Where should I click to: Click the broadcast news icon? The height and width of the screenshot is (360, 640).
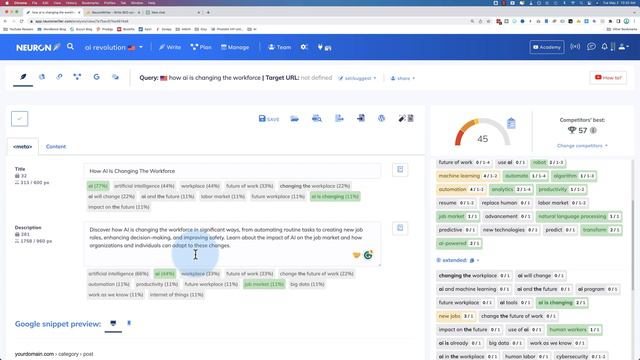(x=575, y=47)
